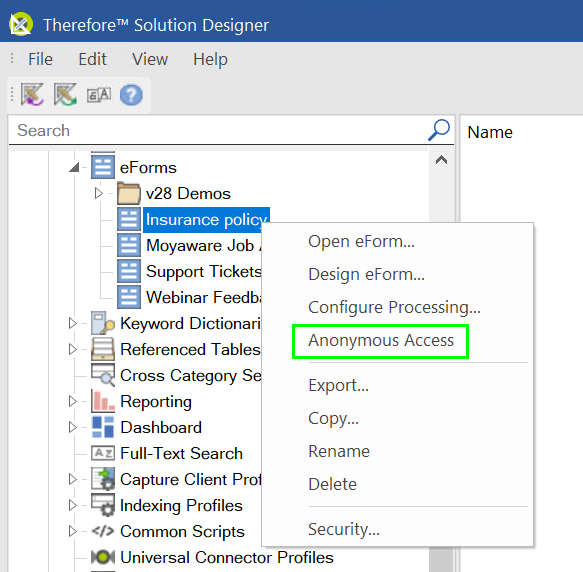Expand the Capture Client Profiles node

(73, 479)
